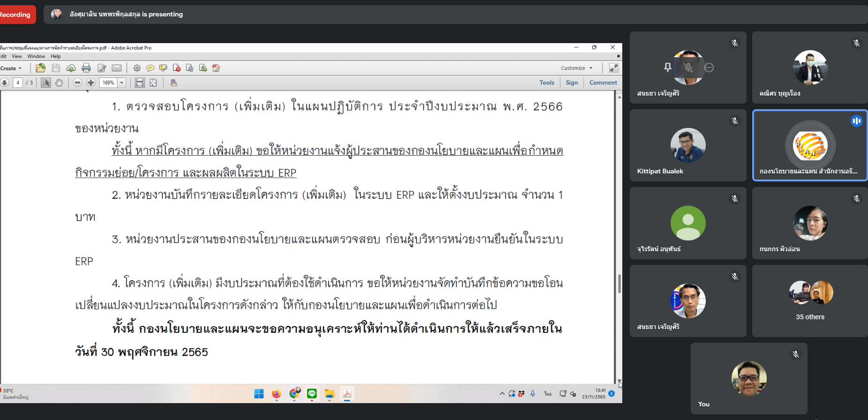Open the LINE app in taskbar
The height and width of the screenshot is (420, 868).
312,394
